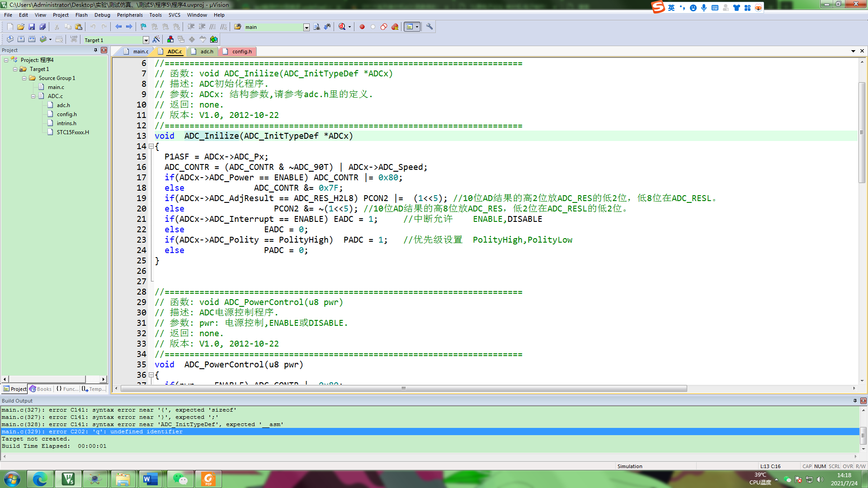Save the current file
868x488 pixels.
[x=32, y=27]
